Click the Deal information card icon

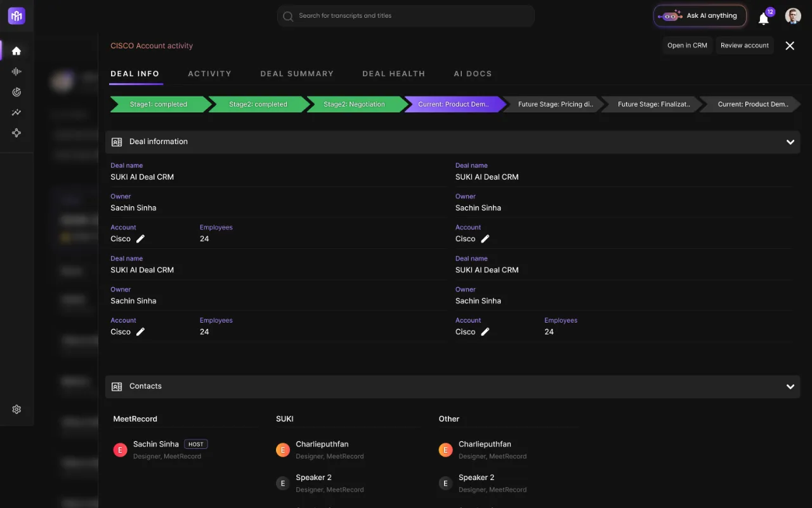[117, 142]
